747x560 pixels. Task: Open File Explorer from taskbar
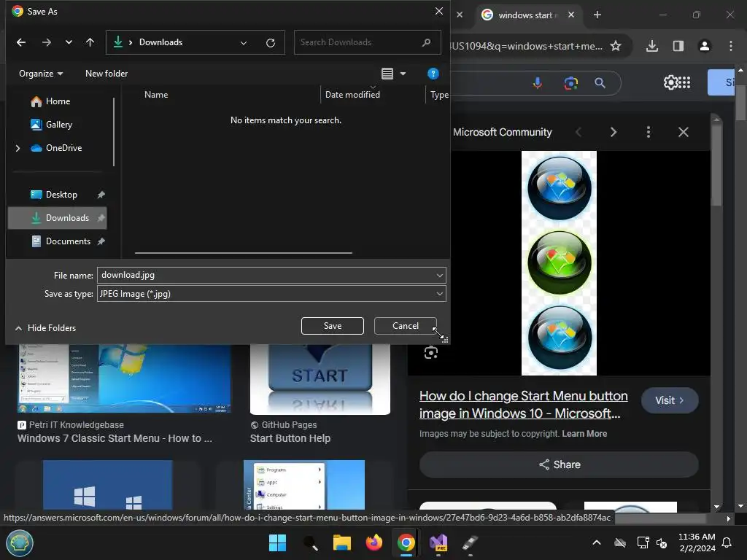click(341, 542)
